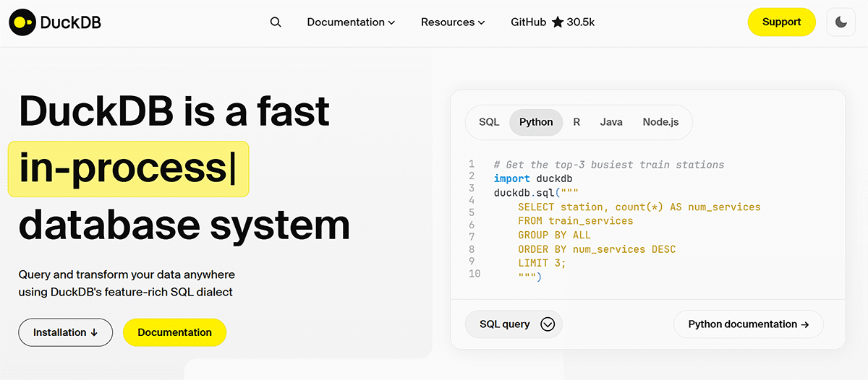Click the 'GROUP BY ALL' code line
Viewport: 868px width, 380px height.
click(554, 235)
